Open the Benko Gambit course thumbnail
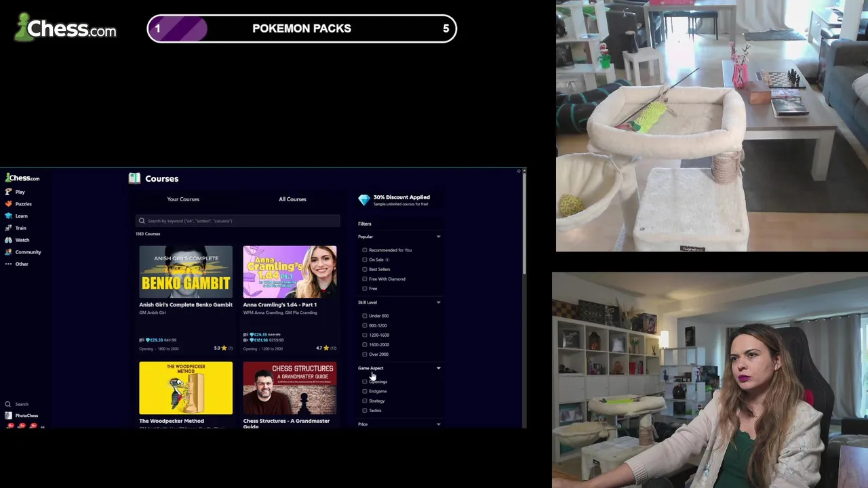The width and height of the screenshot is (868, 488). point(186,272)
